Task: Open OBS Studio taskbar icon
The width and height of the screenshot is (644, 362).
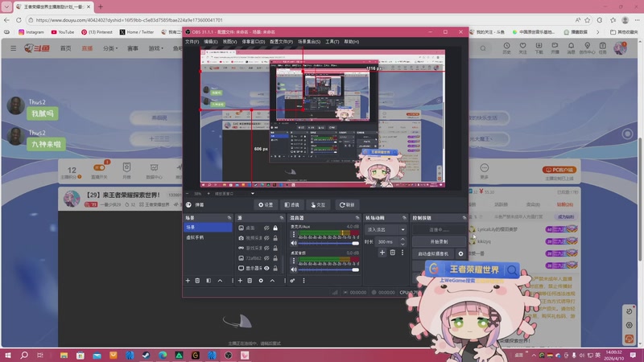Action: [x=229, y=355]
